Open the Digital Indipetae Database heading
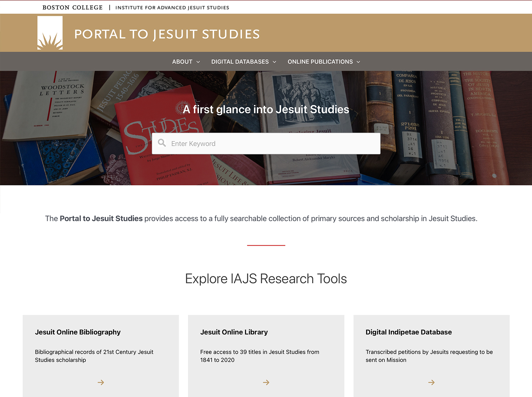 pos(409,332)
